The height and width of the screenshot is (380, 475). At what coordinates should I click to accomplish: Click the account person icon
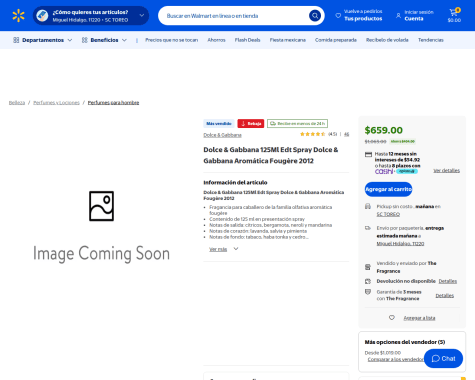coord(398,15)
